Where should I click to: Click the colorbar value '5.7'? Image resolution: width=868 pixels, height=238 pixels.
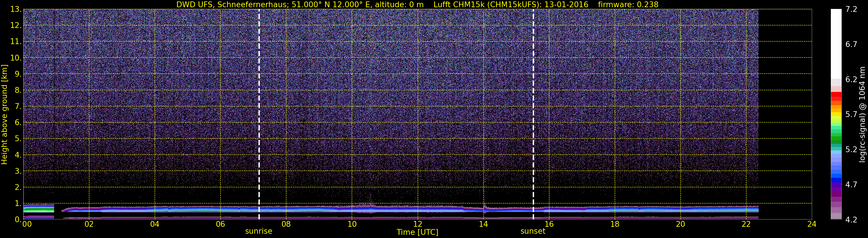click(x=851, y=115)
